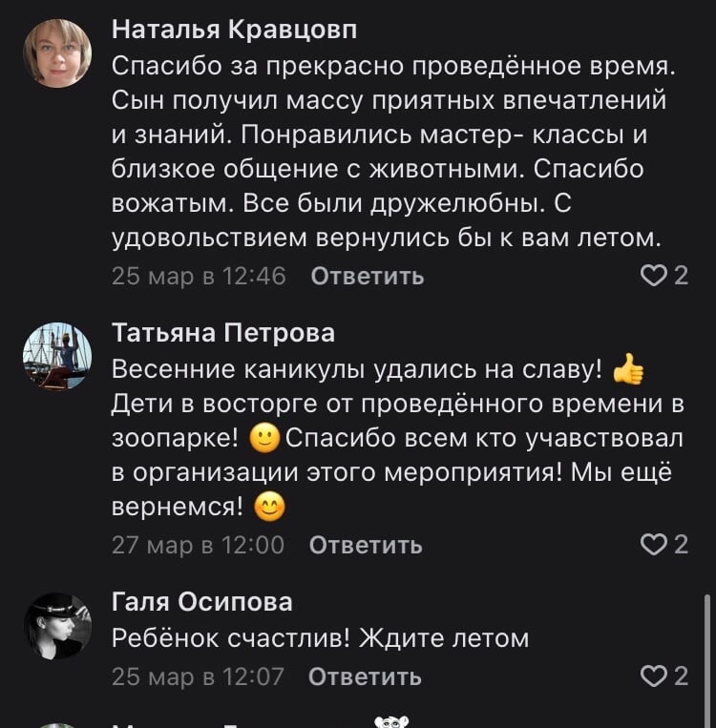Reply to the comment "Ребёнок счастлив! Ждите летом"
The width and height of the screenshot is (716, 728).
pos(366,677)
